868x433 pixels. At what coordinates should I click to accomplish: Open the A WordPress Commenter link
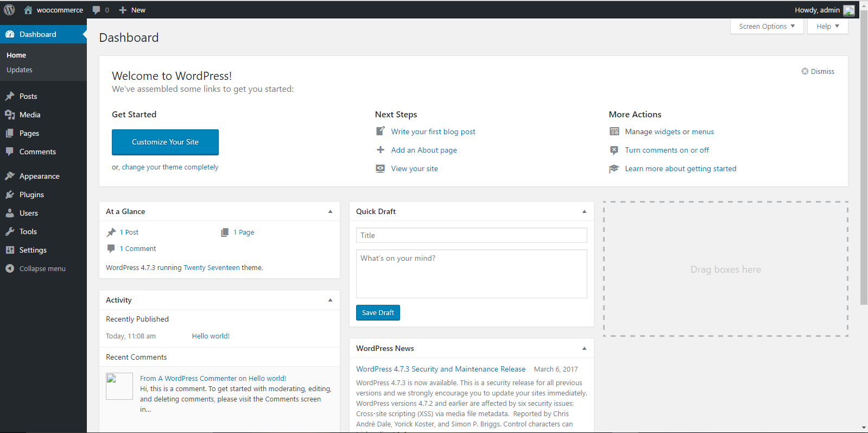click(198, 378)
